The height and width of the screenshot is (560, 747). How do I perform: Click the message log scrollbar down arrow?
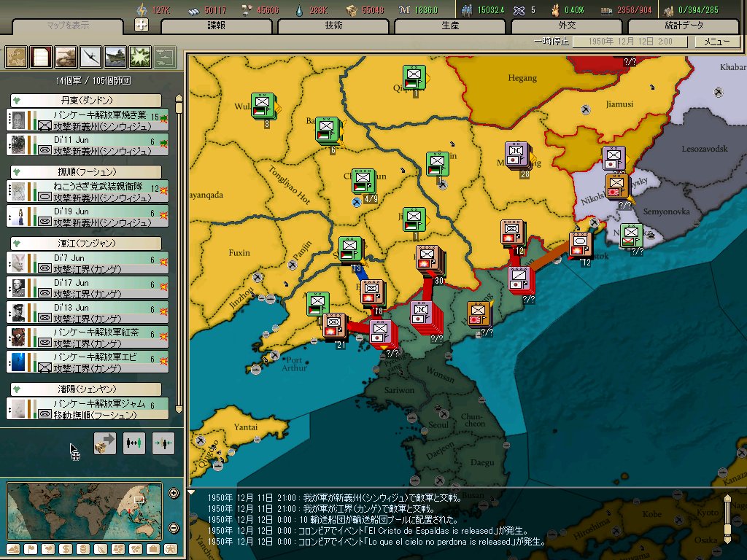pyautogui.click(x=727, y=540)
